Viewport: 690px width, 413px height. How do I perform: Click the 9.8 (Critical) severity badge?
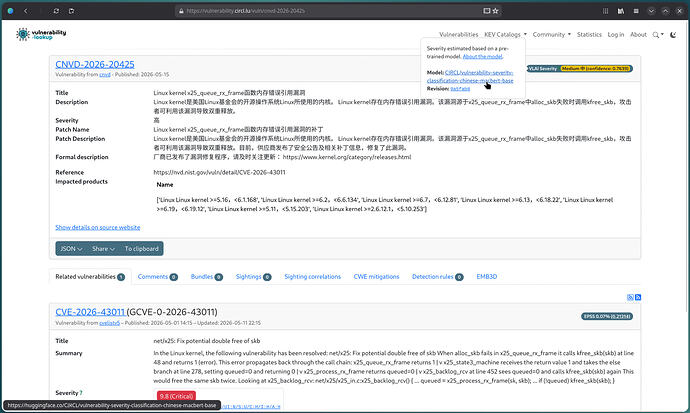176,396
